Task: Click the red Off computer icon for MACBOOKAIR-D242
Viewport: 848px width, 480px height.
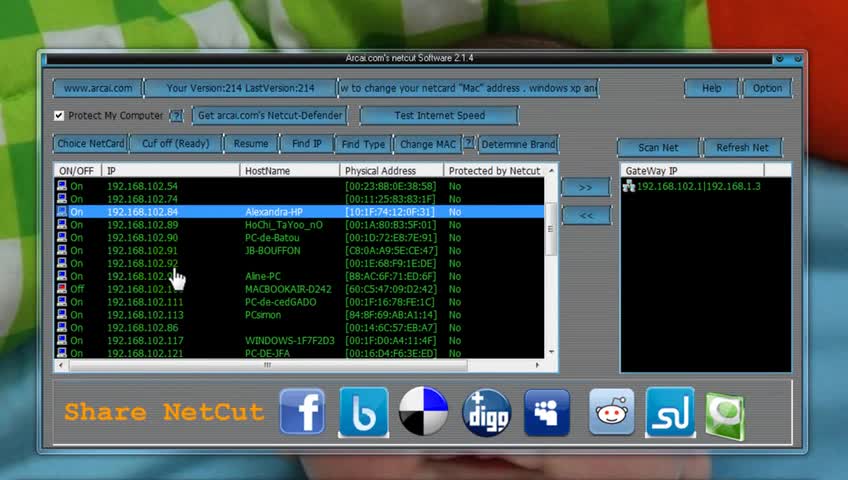Action: [x=62, y=289]
